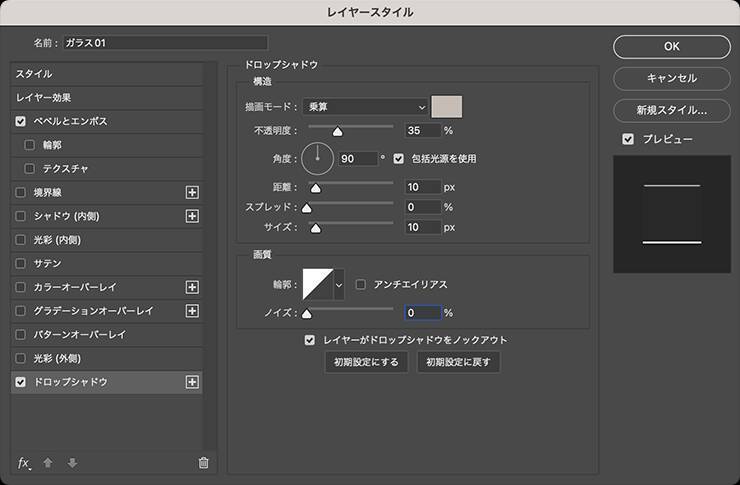Uncheck 包括光源を使用 checkbox

click(399, 158)
